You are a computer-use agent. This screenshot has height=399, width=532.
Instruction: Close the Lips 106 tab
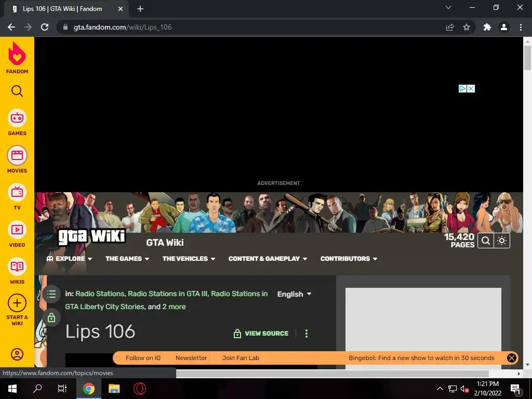pos(121,9)
